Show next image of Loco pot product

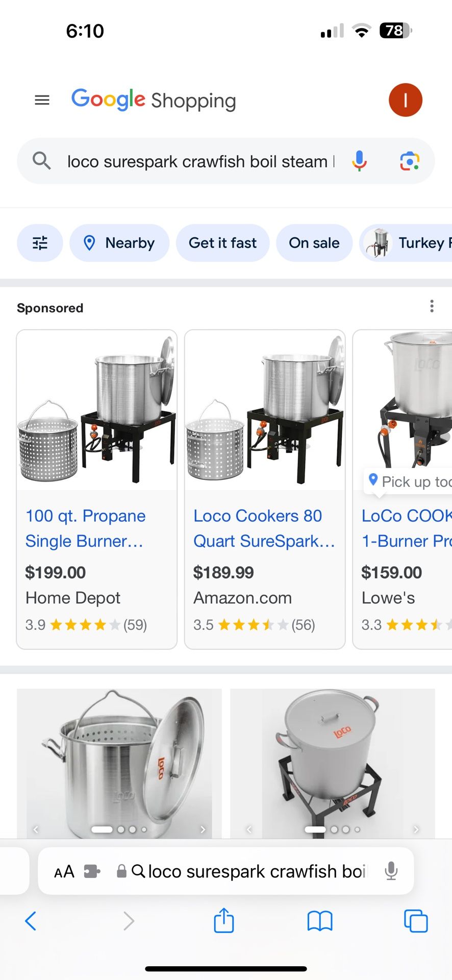[203, 829]
